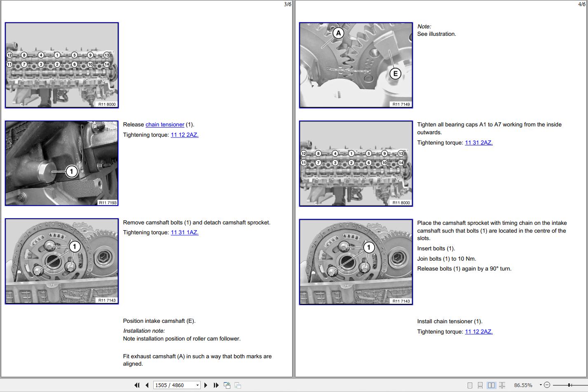Click the chain tensioner illustration R11 7193
588x392 pixels.
(x=62, y=163)
